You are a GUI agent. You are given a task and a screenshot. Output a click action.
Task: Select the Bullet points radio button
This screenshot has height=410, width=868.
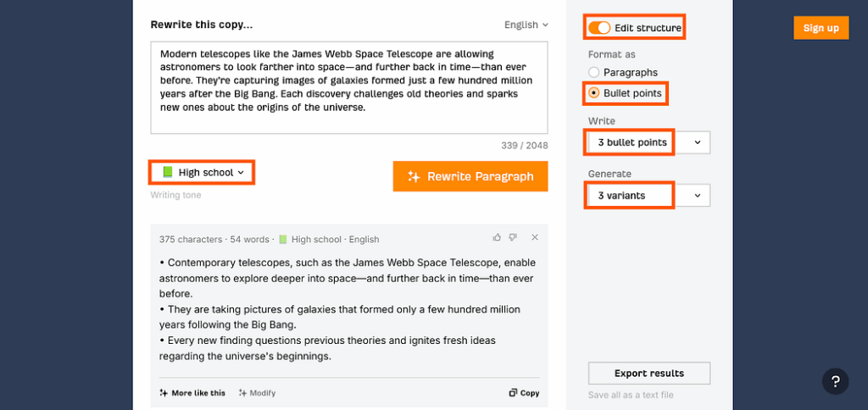pyautogui.click(x=593, y=93)
